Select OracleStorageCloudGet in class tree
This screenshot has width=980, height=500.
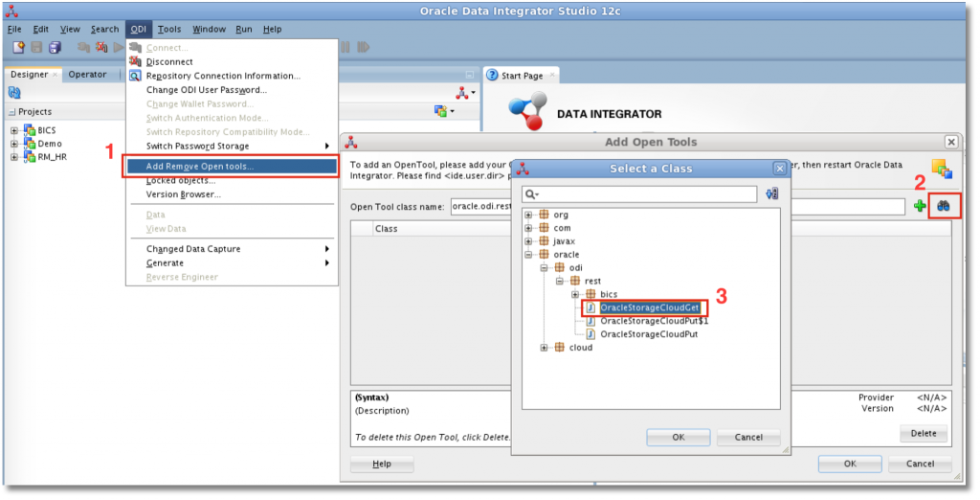650,307
